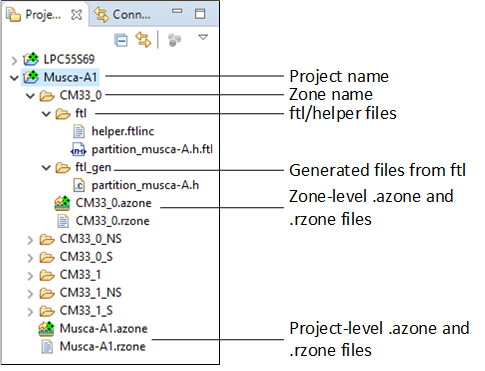Expand the CM33_1 folder

pyautogui.click(x=30, y=276)
